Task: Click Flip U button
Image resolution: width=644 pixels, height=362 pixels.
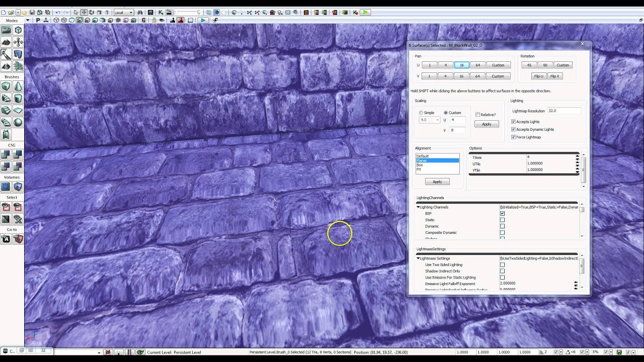Action: click(x=538, y=76)
